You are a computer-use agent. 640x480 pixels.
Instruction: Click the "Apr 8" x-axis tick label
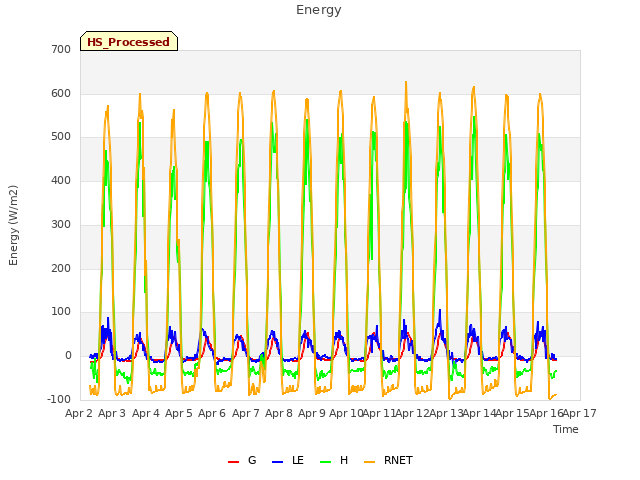tap(279, 413)
